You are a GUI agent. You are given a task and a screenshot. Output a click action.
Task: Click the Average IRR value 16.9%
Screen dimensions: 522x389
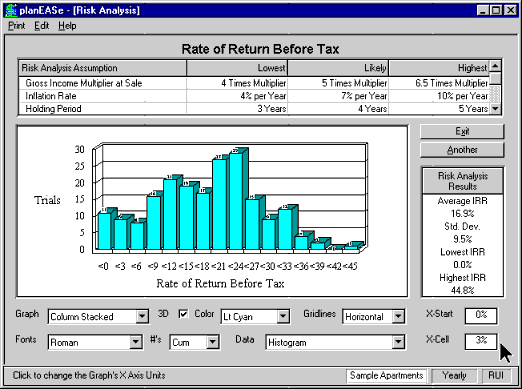pos(463,213)
